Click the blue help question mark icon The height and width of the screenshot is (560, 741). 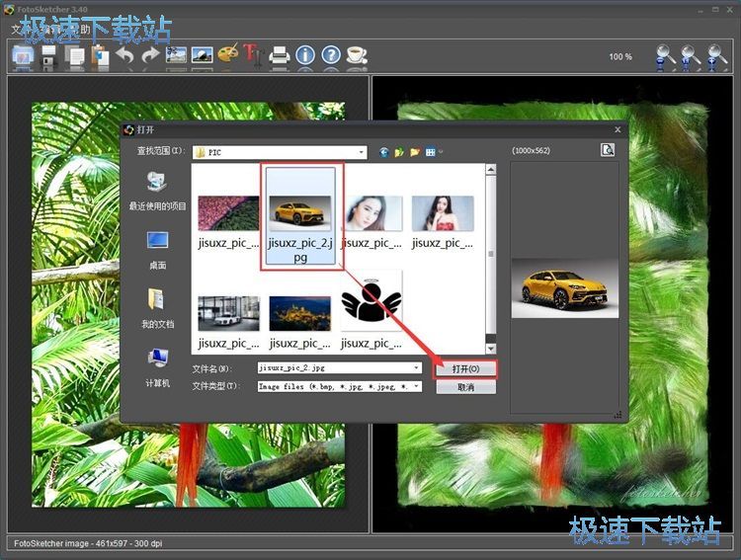tap(331, 55)
